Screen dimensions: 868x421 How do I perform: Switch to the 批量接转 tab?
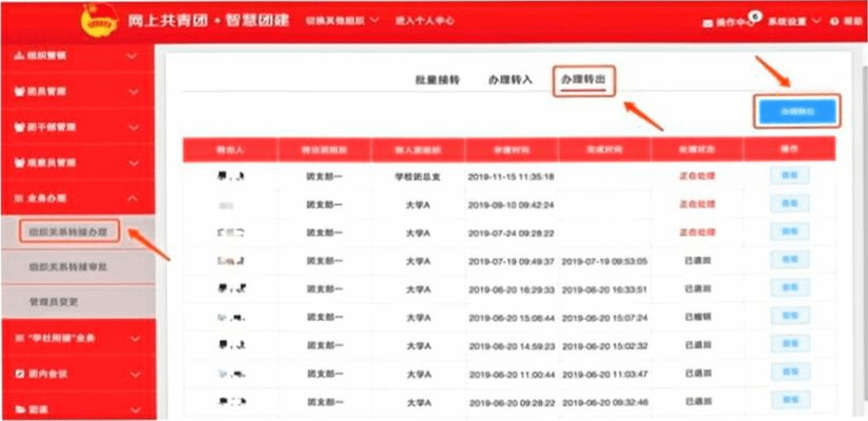point(437,80)
